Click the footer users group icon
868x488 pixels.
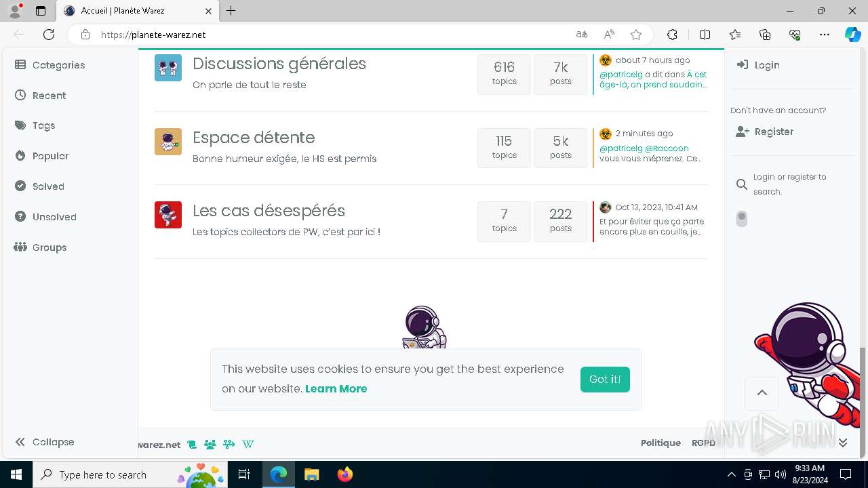coord(210,445)
